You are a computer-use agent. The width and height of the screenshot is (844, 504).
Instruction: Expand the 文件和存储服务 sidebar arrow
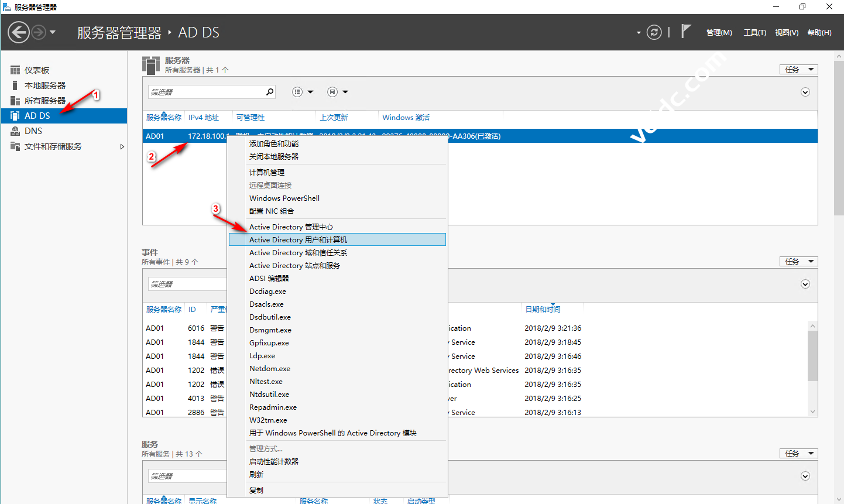tap(122, 146)
